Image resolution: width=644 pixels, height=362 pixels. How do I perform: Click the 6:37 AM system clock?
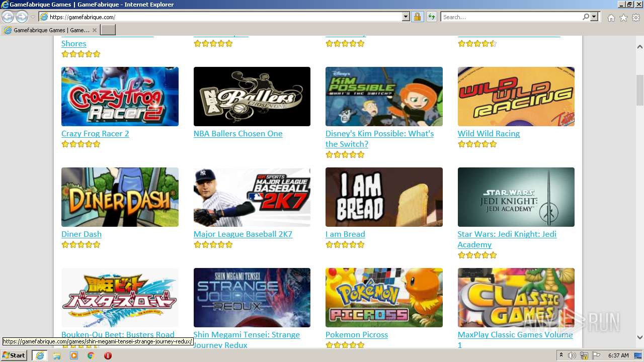(x=618, y=355)
